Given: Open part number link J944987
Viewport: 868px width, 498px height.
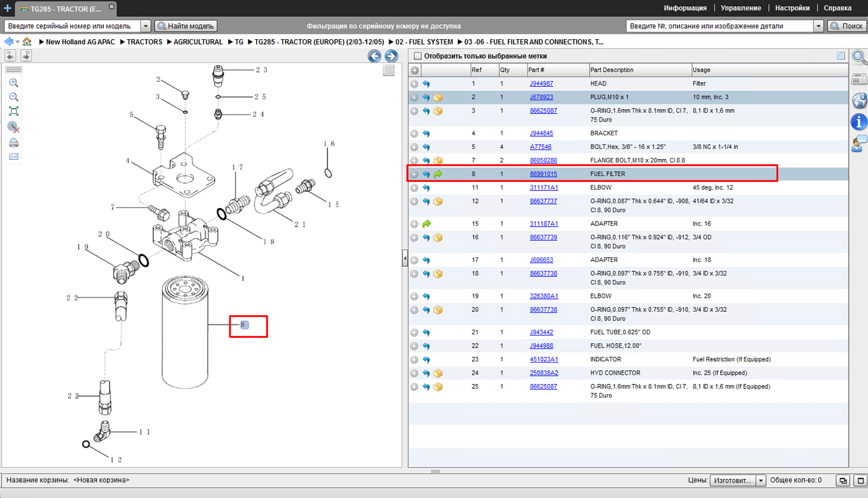Looking at the screenshot, I should [541, 84].
